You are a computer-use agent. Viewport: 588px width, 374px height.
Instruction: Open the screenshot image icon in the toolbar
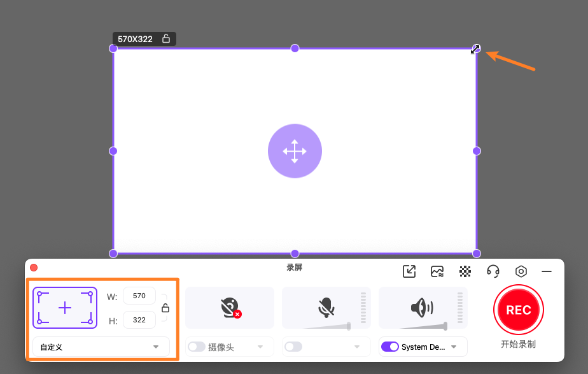pyautogui.click(x=437, y=271)
